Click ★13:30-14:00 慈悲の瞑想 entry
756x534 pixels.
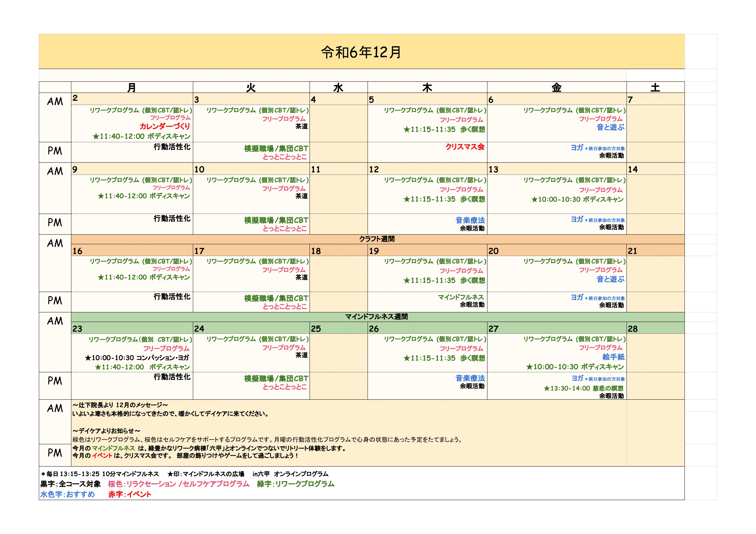[x=584, y=388]
